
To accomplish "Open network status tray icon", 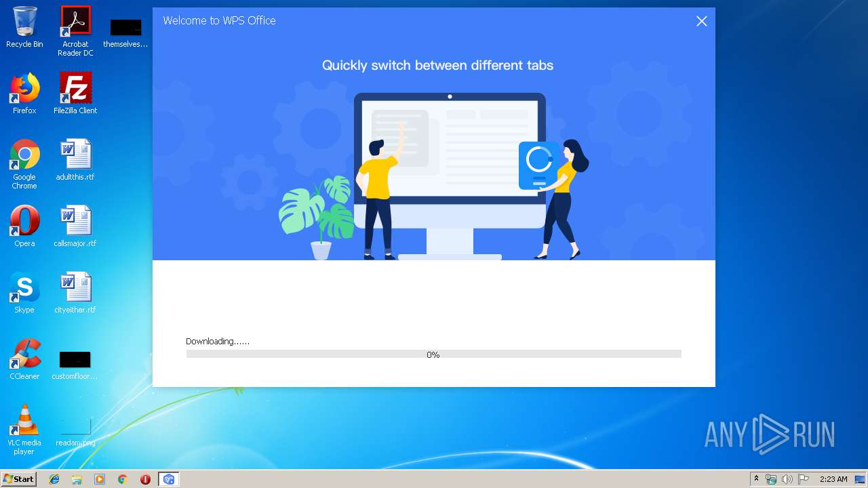I will 771,479.
